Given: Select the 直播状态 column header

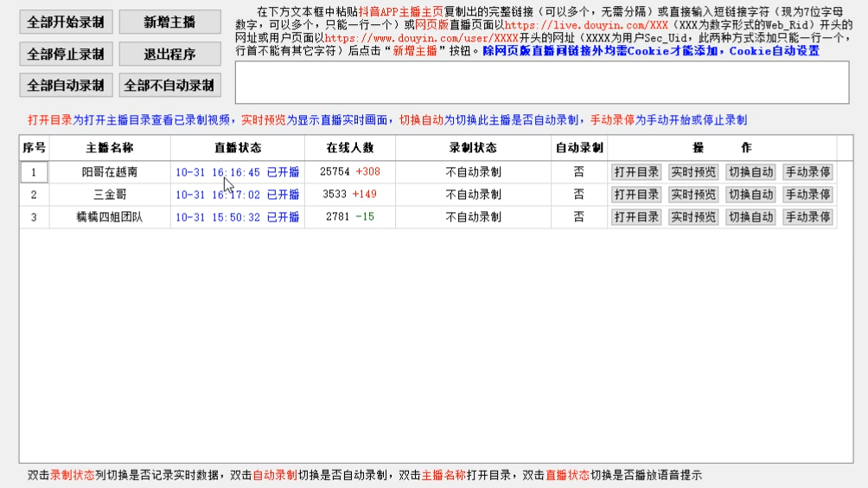Looking at the screenshot, I should 238,148.
